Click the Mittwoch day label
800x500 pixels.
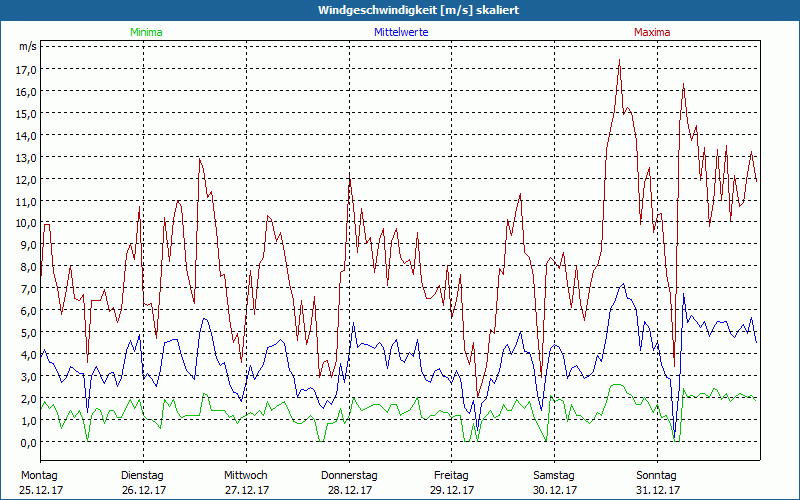coord(245,476)
